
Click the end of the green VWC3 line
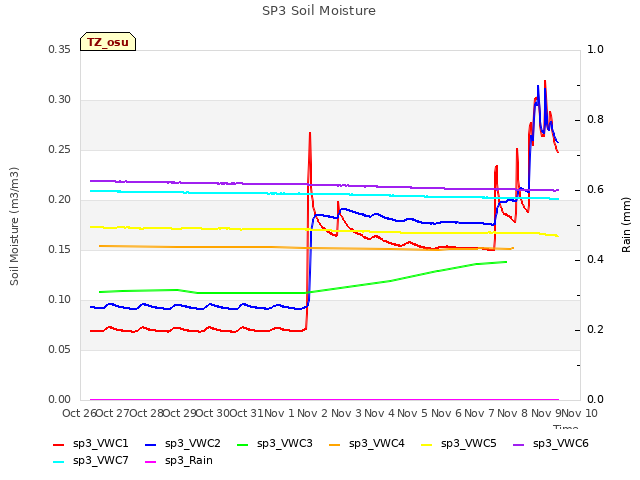point(506,262)
